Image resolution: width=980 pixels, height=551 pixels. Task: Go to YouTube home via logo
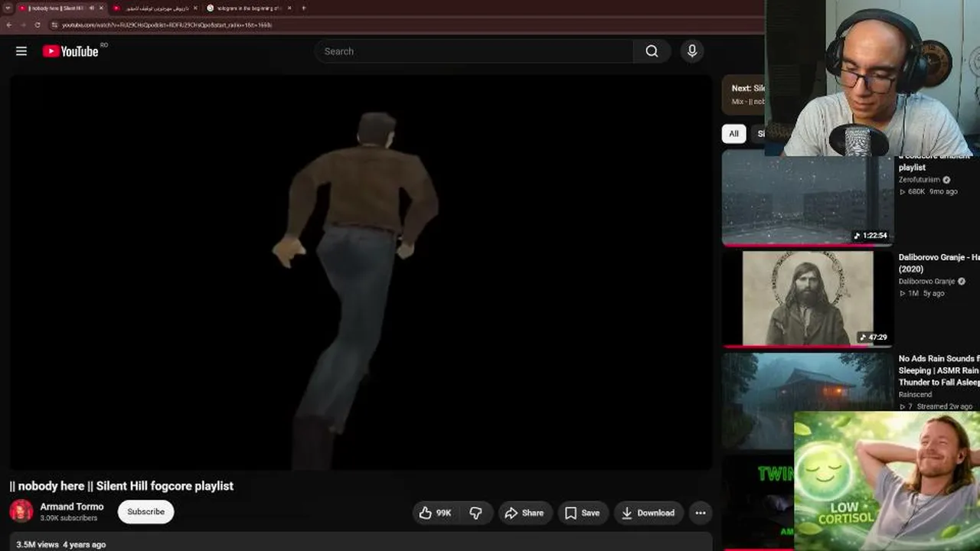[x=70, y=51]
